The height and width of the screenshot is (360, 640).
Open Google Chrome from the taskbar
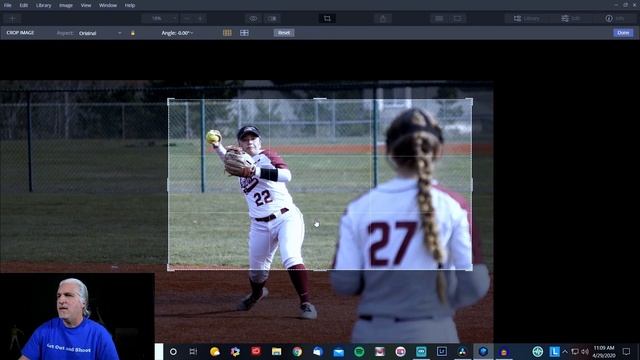(297, 351)
